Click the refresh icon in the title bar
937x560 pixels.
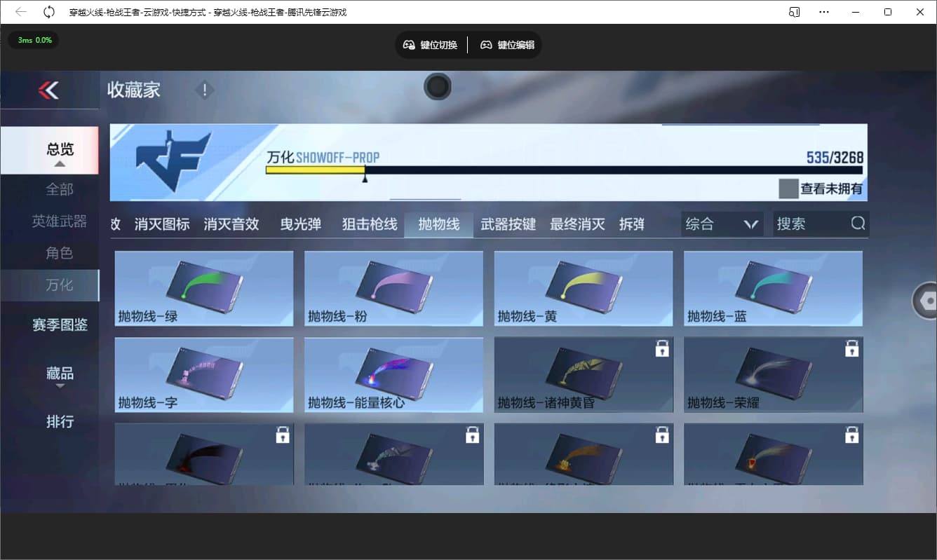pyautogui.click(x=48, y=12)
